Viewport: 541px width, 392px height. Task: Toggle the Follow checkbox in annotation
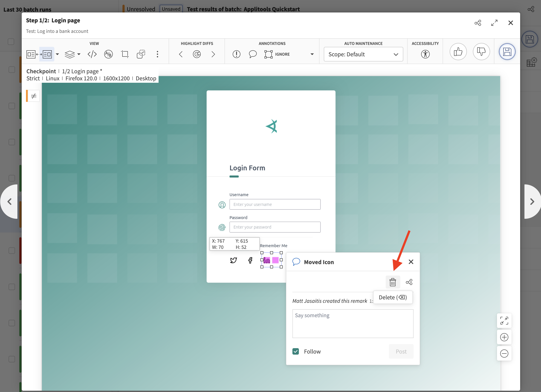click(x=296, y=351)
